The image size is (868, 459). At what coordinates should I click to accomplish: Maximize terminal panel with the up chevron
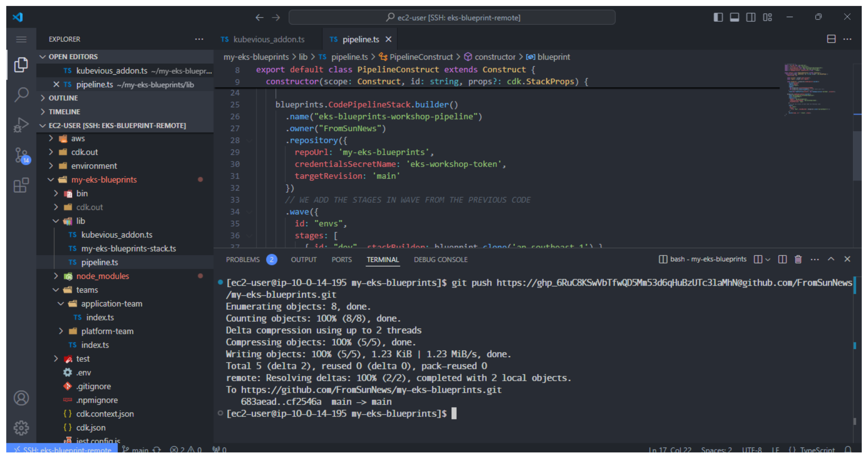click(x=831, y=259)
